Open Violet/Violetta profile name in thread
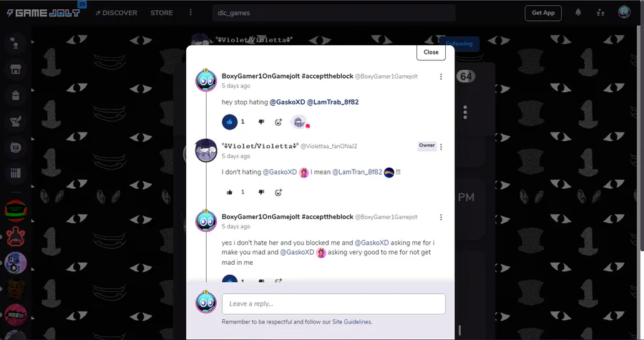The width and height of the screenshot is (644, 340). 260,146
